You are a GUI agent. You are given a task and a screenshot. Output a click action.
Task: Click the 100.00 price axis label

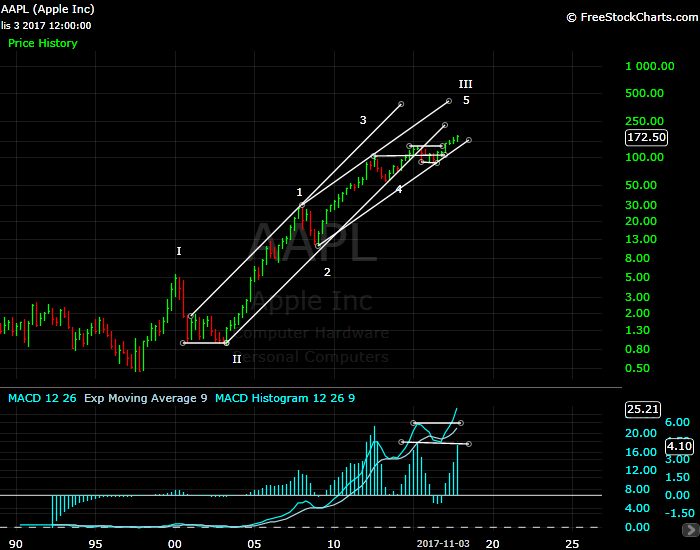click(644, 157)
